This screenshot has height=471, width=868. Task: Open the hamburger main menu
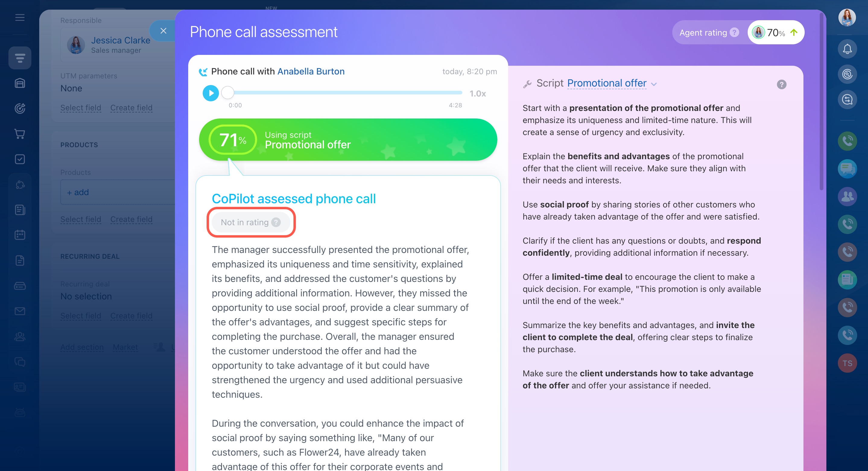(20, 17)
